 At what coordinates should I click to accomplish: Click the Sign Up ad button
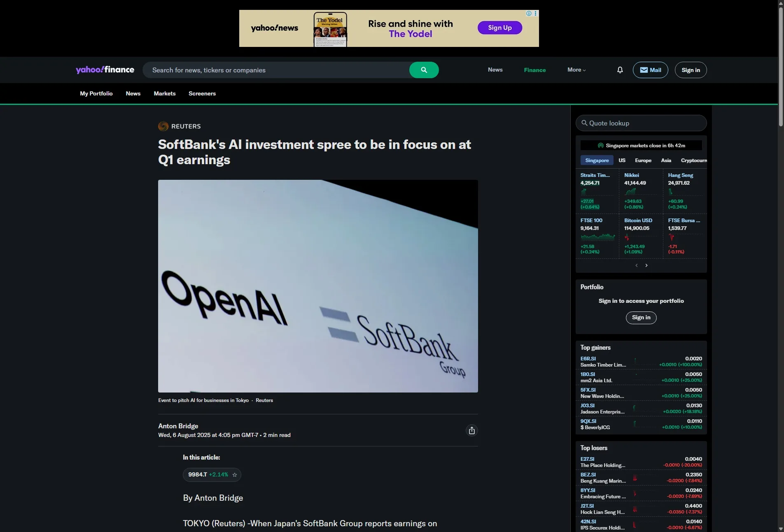pos(500,28)
